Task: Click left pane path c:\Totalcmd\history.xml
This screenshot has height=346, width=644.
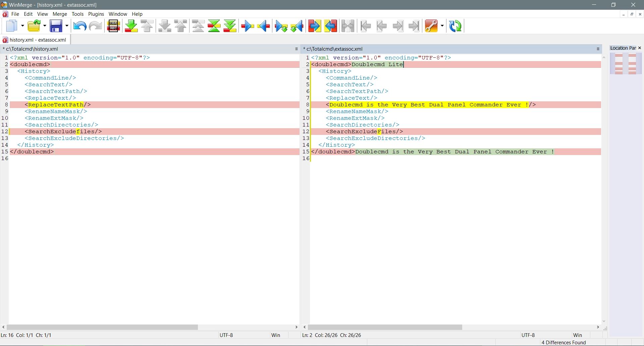Action: pyautogui.click(x=32, y=49)
